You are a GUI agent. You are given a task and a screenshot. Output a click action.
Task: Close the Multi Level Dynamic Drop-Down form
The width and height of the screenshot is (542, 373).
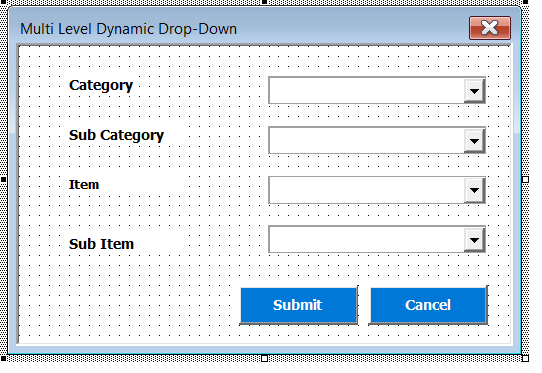point(490,28)
